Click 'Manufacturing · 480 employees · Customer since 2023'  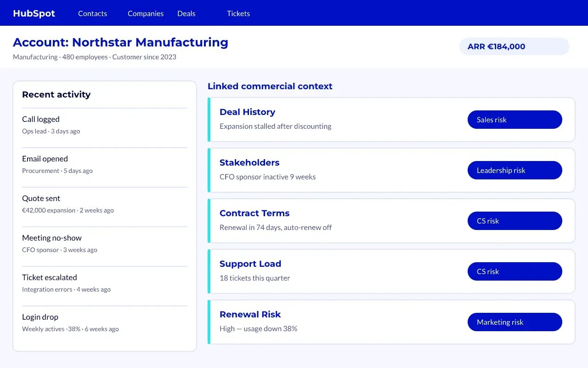[95, 57]
